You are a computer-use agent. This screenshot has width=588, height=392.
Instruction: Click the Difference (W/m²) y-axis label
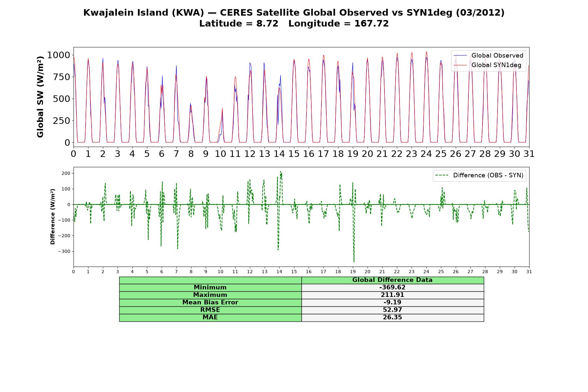53,217
